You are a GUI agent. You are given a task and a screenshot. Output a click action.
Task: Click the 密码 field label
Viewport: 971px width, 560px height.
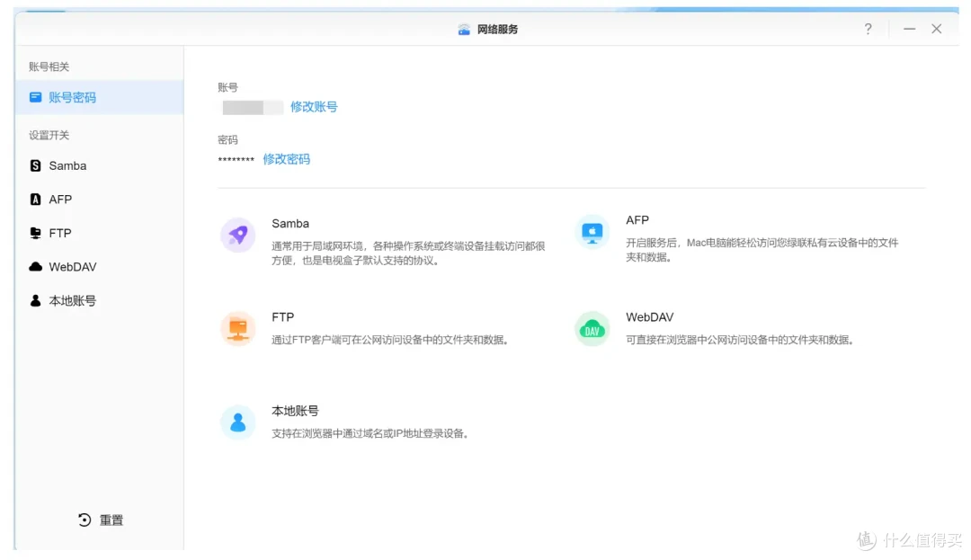click(227, 140)
